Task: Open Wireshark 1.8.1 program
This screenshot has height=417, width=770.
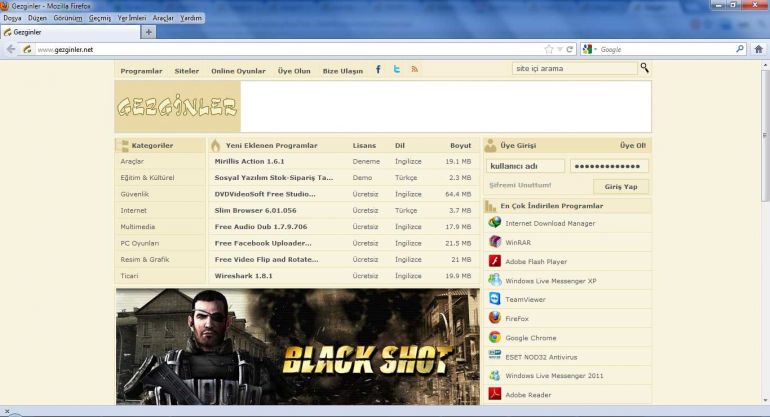Action: point(243,276)
